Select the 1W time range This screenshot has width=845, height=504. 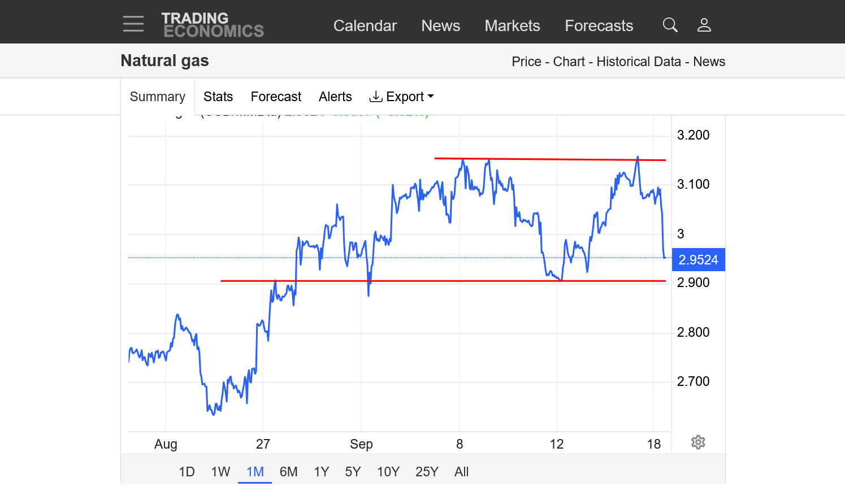[220, 472]
